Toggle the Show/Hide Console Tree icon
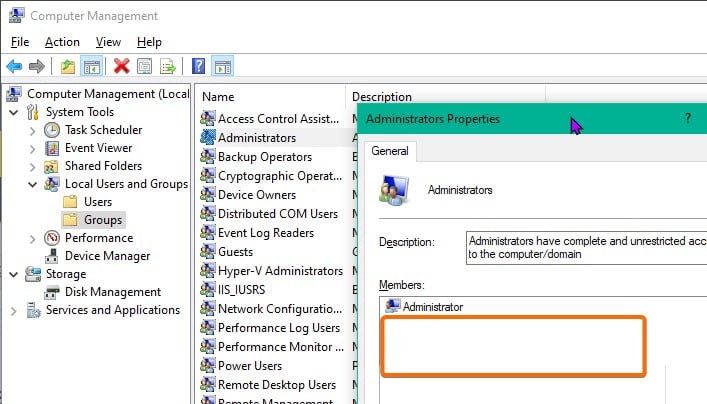The image size is (707, 404). pyautogui.click(x=92, y=67)
